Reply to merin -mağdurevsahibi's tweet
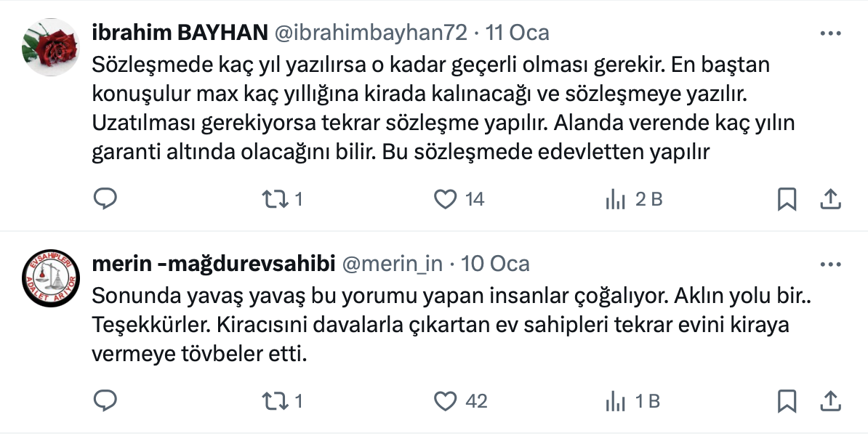Screen dimensions: 868x436 106,400
